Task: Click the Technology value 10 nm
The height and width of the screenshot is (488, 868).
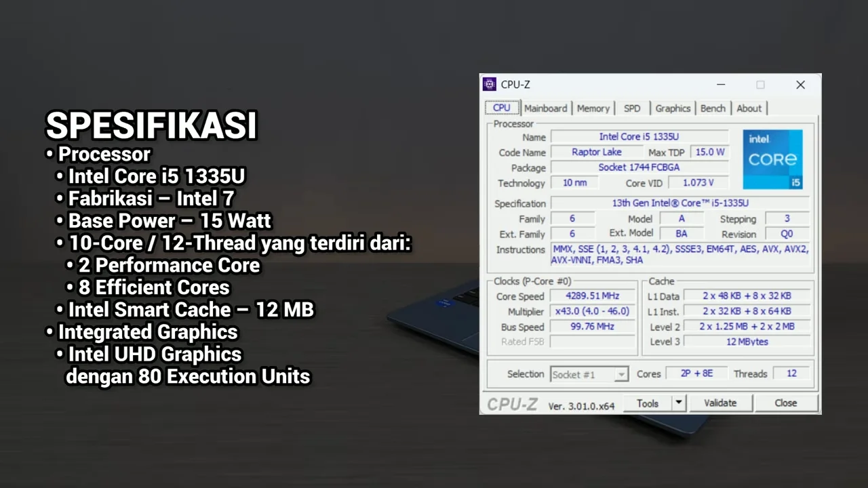Action: [x=575, y=183]
